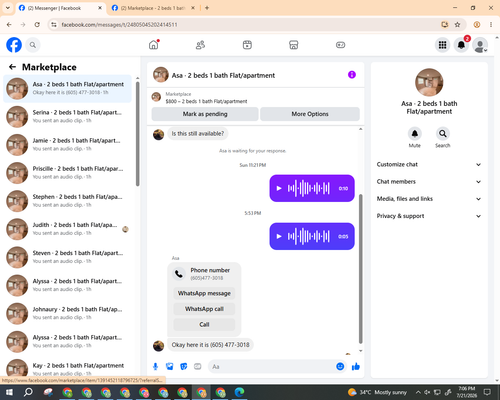
Task: Click More Options button
Action: [310, 114]
